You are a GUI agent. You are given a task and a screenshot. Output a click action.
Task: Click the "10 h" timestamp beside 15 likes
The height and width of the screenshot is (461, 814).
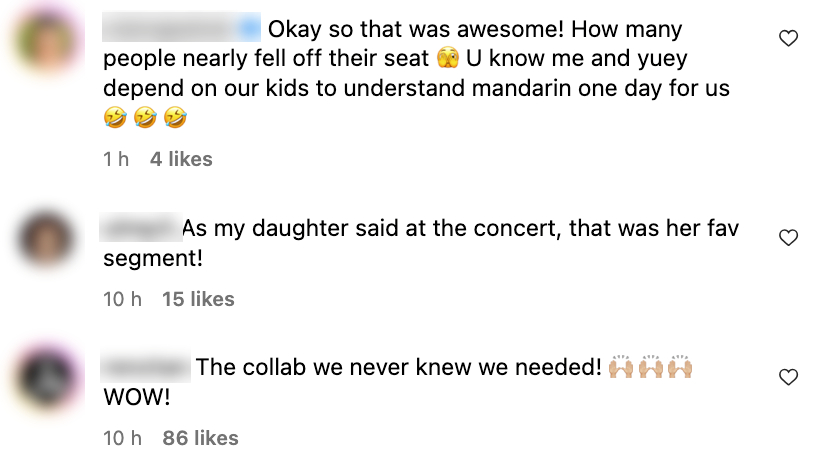pyautogui.click(x=123, y=299)
